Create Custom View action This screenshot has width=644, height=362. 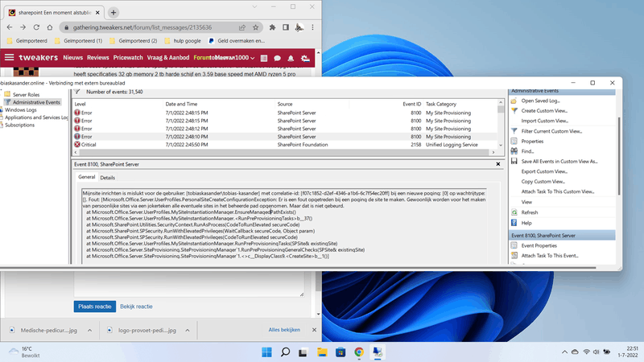coord(544,111)
